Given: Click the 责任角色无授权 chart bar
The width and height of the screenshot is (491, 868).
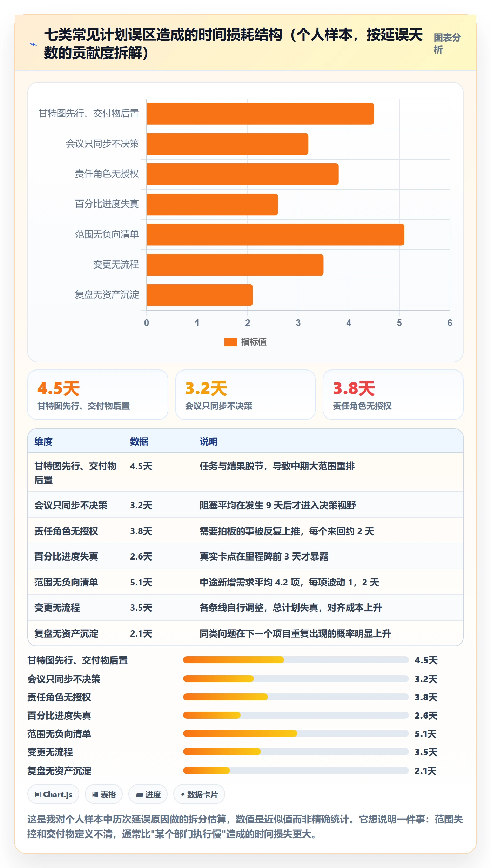Looking at the screenshot, I should [x=243, y=174].
